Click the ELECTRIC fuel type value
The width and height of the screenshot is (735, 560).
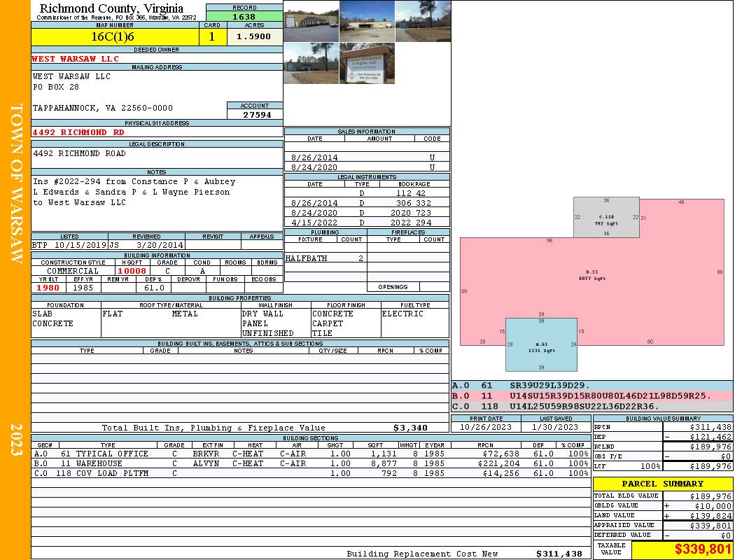pos(402,314)
